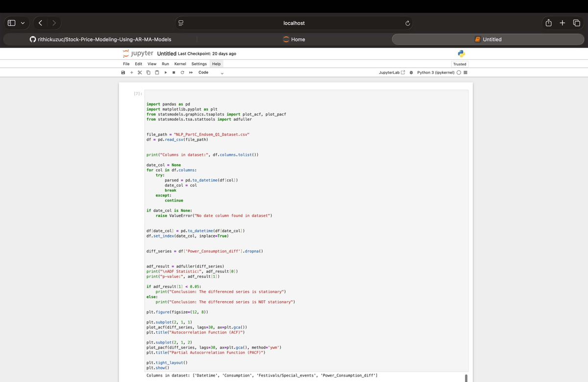Viewport: 588px width, 382px height.
Task: Restart kernel and run all cells icon
Action: [190, 73]
